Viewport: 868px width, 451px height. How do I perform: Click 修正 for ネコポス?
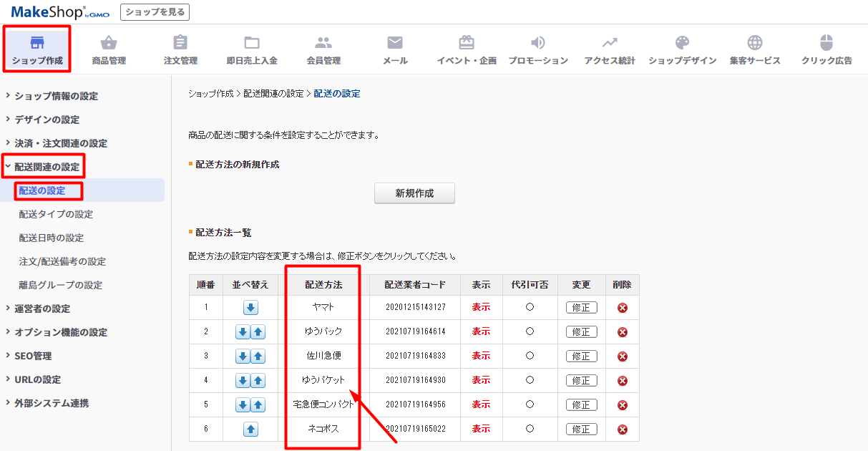pos(581,430)
